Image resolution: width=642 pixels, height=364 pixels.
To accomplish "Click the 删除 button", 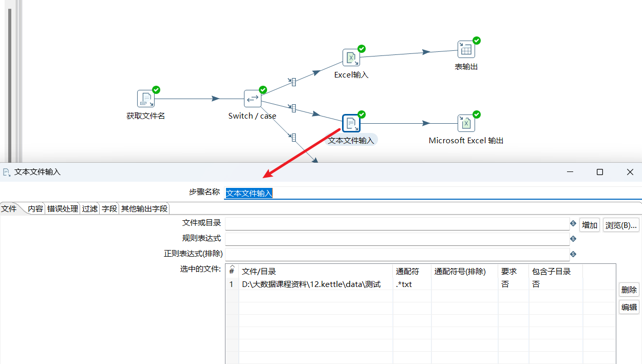I will point(629,290).
